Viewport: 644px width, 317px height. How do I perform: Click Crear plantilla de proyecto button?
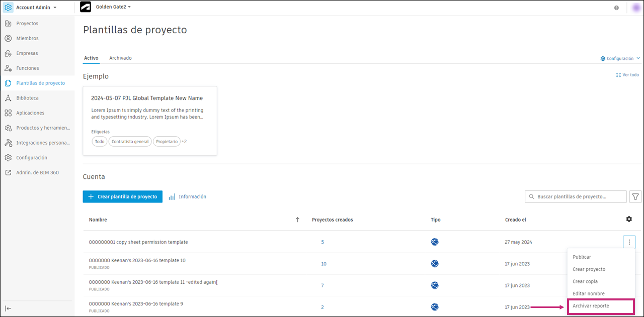122,197
